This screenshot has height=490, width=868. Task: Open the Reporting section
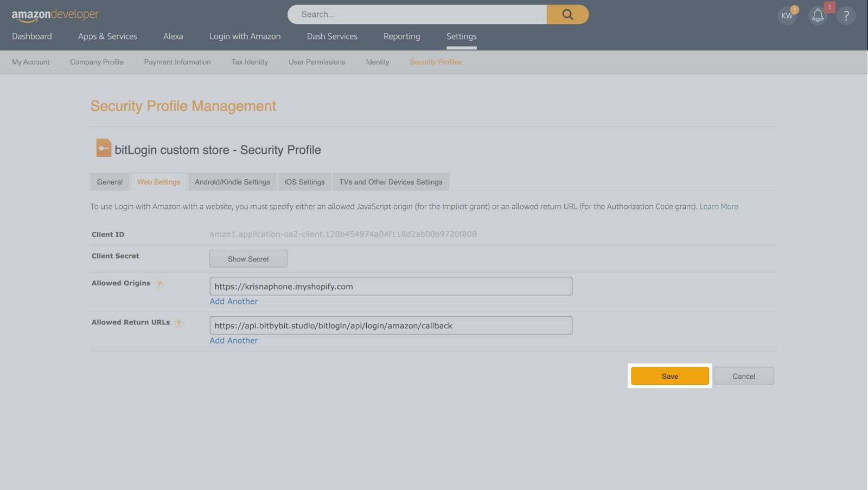coord(401,36)
